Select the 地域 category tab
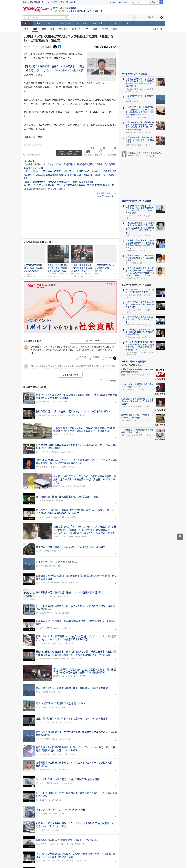 [114, 29]
